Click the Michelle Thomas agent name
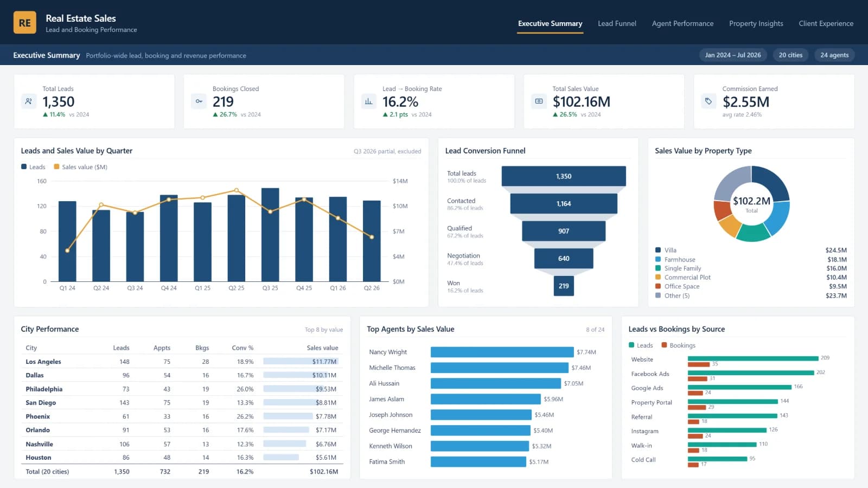868x488 pixels. coord(392,368)
